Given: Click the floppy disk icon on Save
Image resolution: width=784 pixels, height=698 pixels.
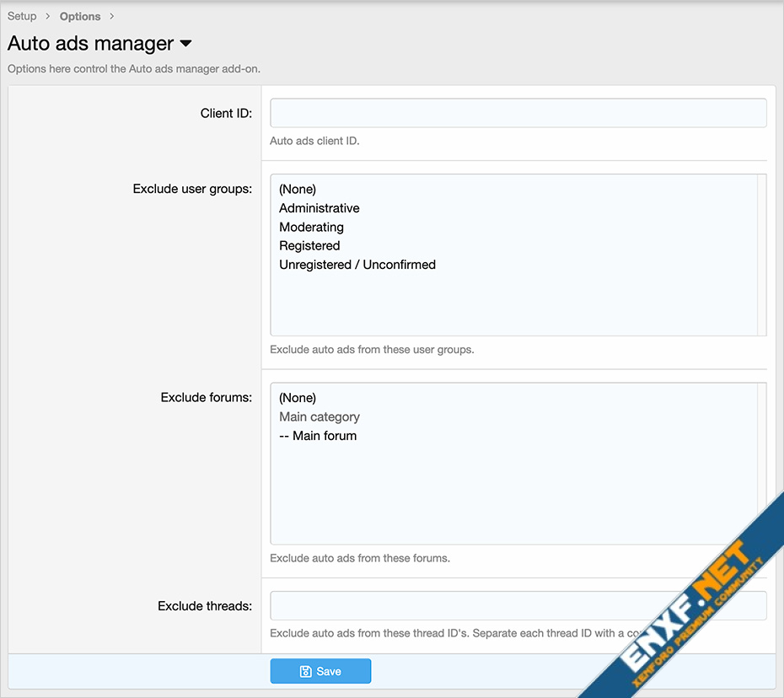Looking at the screenshot, I should click(305, 671).
